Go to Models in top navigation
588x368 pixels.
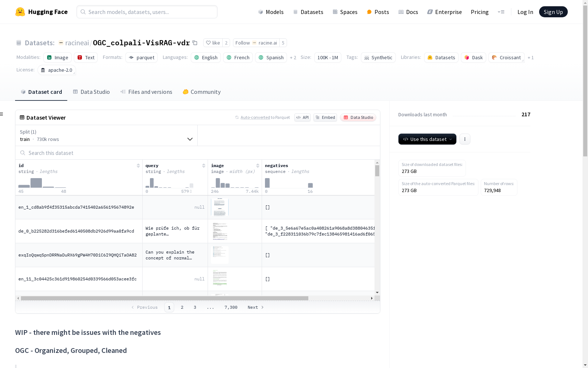(x=271, y=12)
